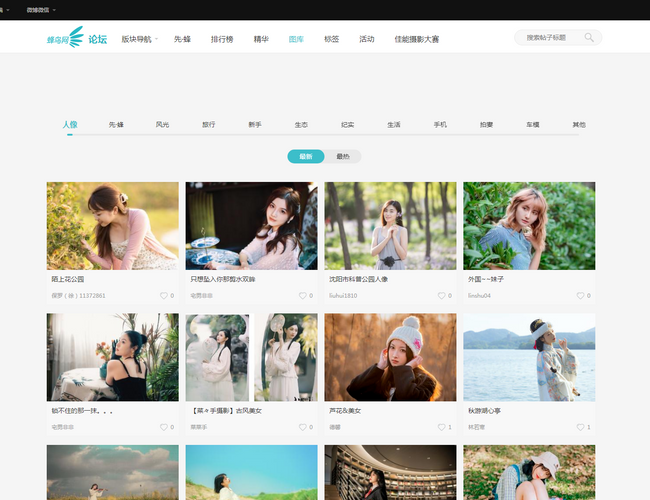Viewport: 650px width, 500px height.
Task: Expand the 版块导航 dropdown menu
Action: click(x=139, y=39)
